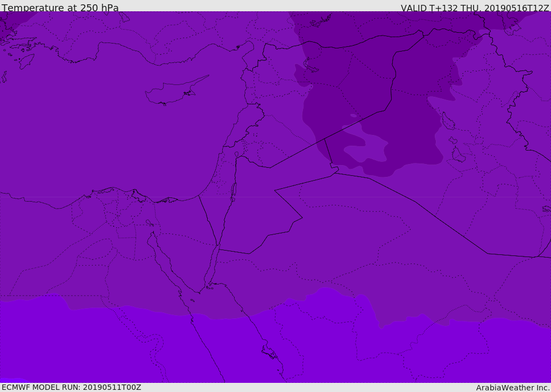Click the island of Cyprus on the map
Screen dimensions: 551x392
coord(172,92)
